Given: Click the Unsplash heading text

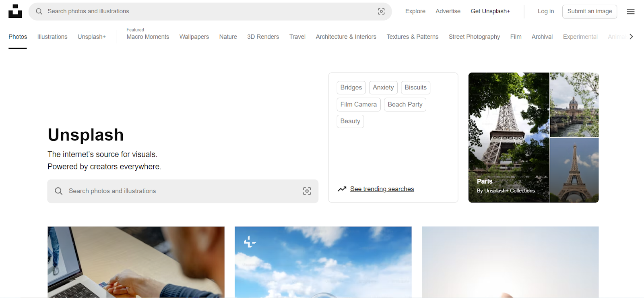Looking at the screenshot, I should 86,135.
